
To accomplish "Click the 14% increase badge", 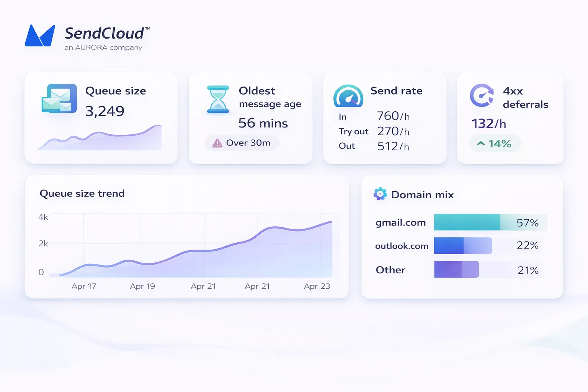I will click(495, 144).
